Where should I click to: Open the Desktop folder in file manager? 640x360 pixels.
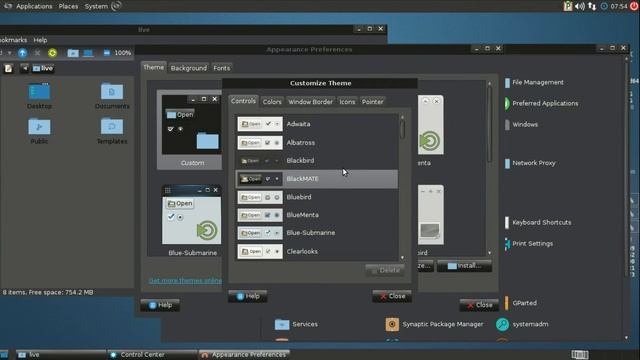click(39, 96)
